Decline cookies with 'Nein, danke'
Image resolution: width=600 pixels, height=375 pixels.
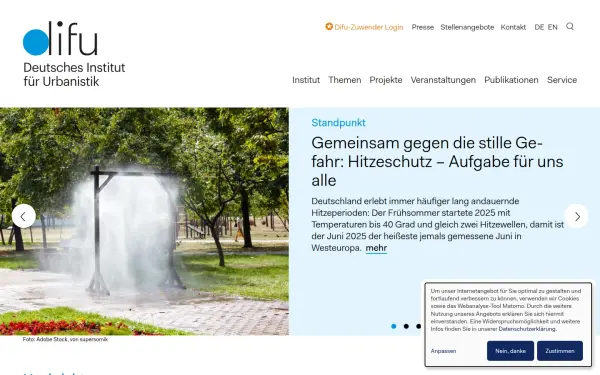point(510,351)
